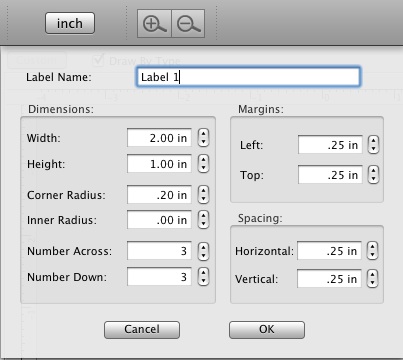Click the Number Across stepper
The height and width of the screenshot is (360, 403).
203,251
